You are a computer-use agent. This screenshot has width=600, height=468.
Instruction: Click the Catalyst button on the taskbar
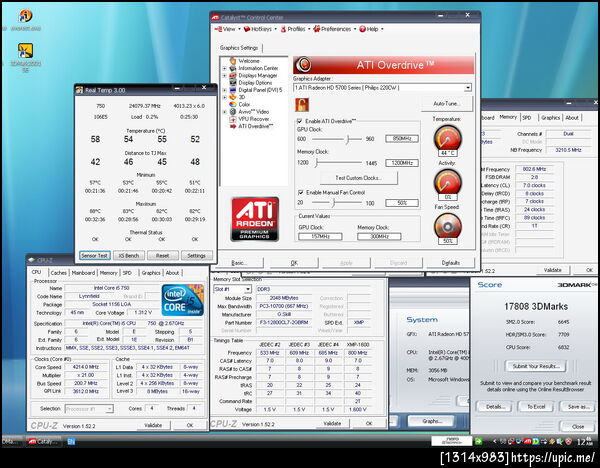44,441
